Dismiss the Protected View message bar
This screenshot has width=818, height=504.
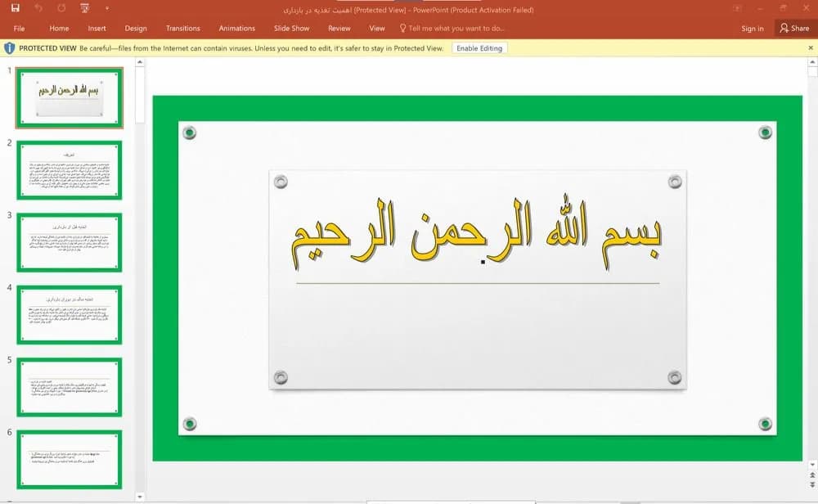[x=810, y=48]
